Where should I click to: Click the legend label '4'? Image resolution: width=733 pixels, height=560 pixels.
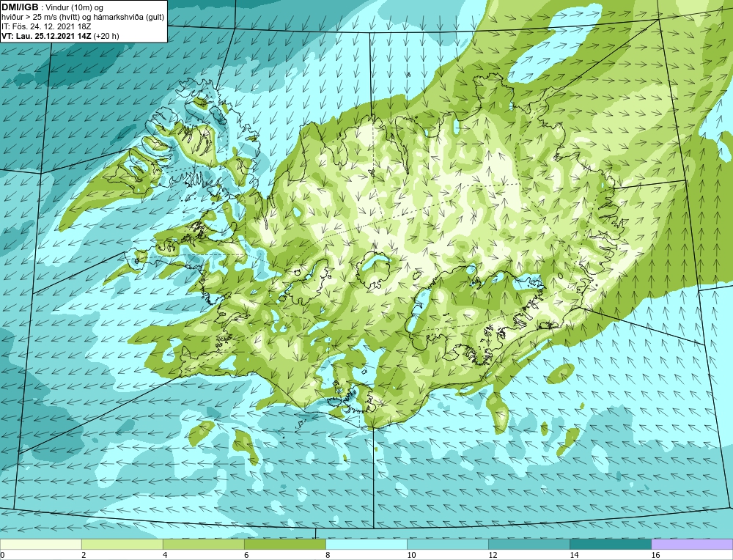pyautogui.click(x=164, y=555)
